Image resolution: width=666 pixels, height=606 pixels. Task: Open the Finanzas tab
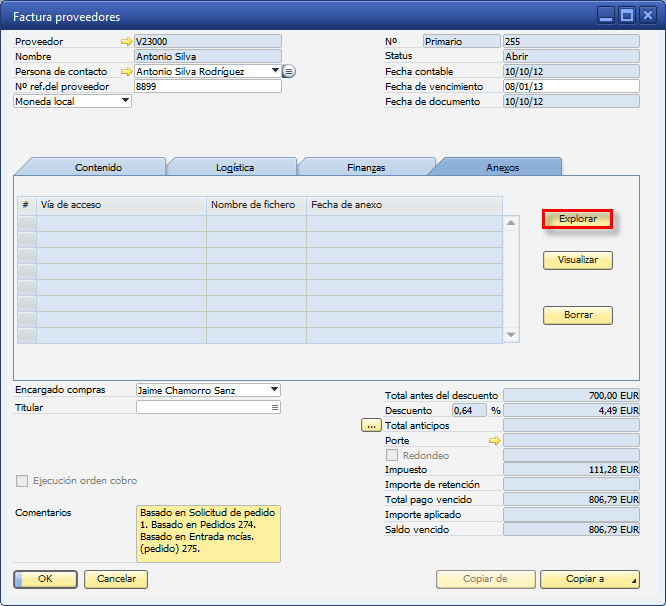click(x=365, y=167)
